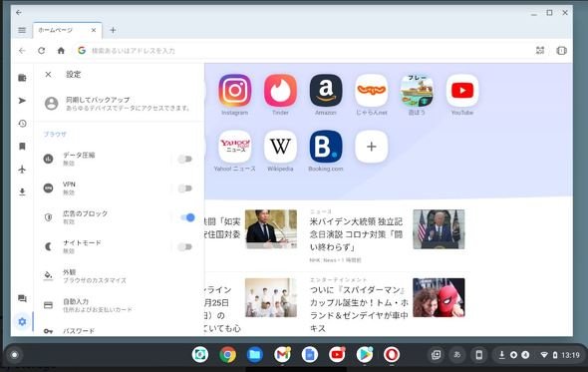Close the 設定 settings panel
Image resolution: width=588 pixels, height=372 pixels.
[x=48, y=75]
